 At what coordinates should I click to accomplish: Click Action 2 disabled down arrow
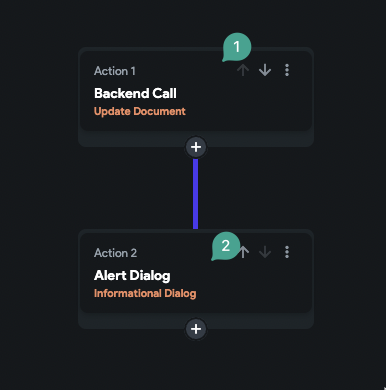click(x=265, y=252)
